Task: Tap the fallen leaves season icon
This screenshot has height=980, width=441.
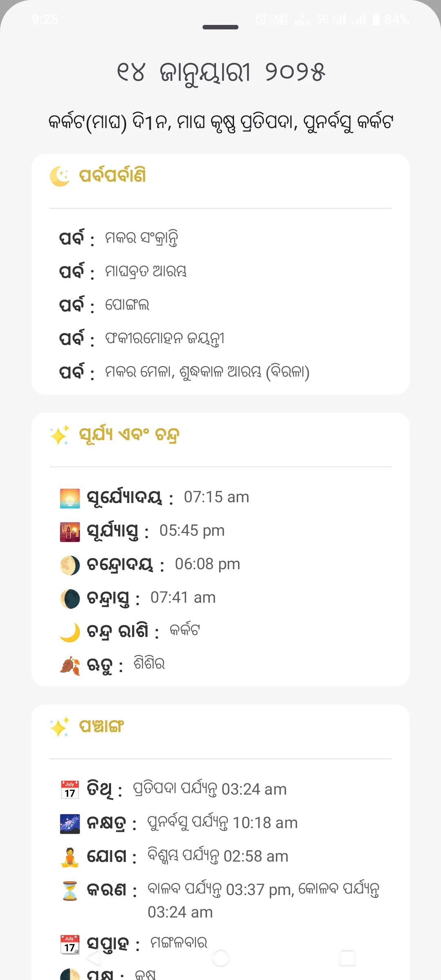Action: [70, 666]
